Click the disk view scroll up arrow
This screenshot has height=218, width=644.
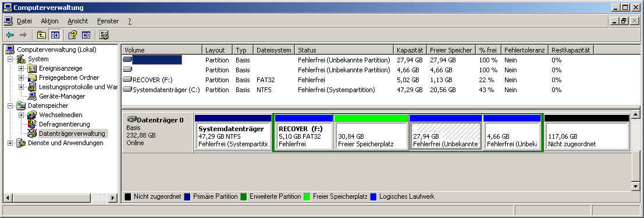click(635, 115)
